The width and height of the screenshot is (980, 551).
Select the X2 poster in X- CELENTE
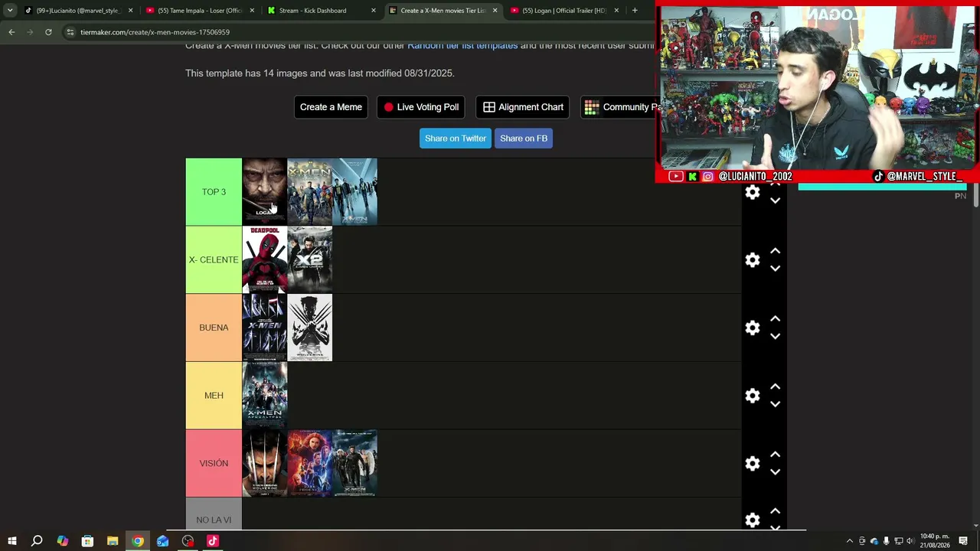310,260
